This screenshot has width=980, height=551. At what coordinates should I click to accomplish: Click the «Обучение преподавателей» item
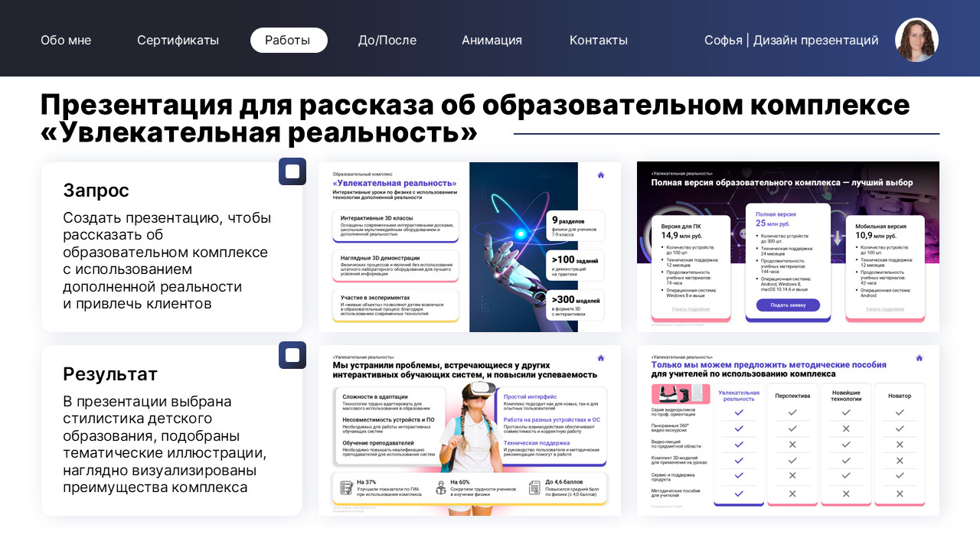click(x=378, y=443)
